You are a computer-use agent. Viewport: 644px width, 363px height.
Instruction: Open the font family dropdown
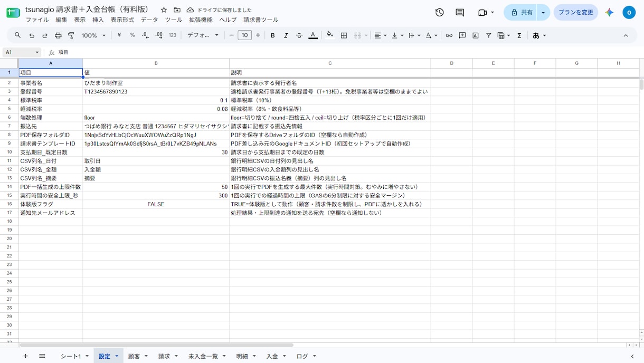pyautogui.click(x=203, y=35)
